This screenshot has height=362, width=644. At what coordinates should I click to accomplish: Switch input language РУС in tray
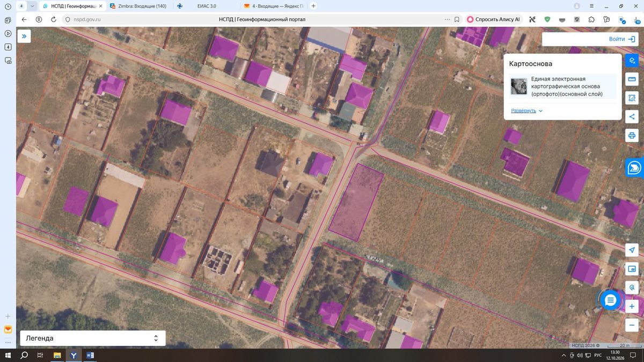coord(597,356)
